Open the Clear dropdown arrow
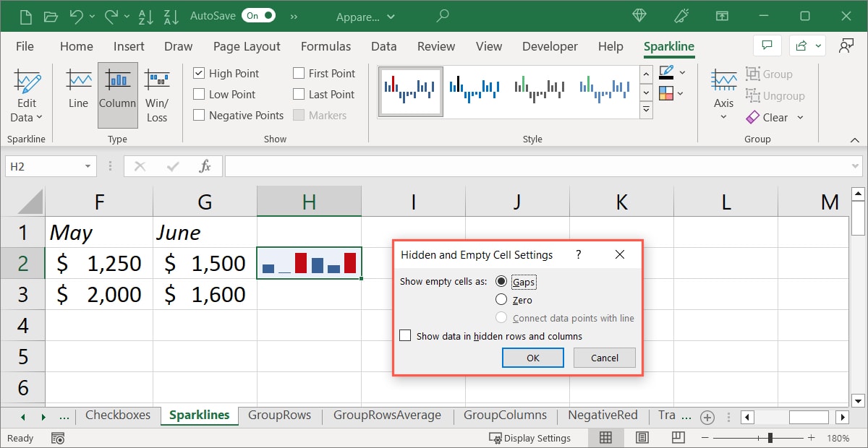 pos(799,117)
